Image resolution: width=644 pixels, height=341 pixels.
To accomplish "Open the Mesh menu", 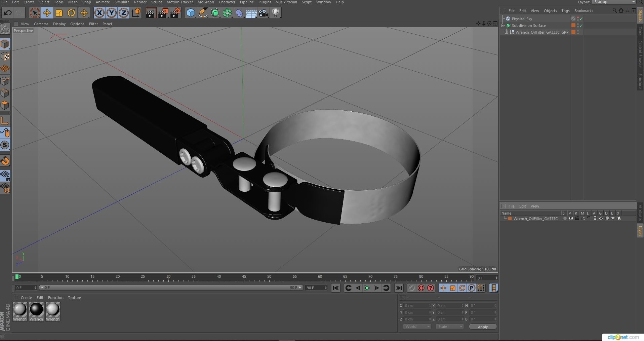I will 73,2.
